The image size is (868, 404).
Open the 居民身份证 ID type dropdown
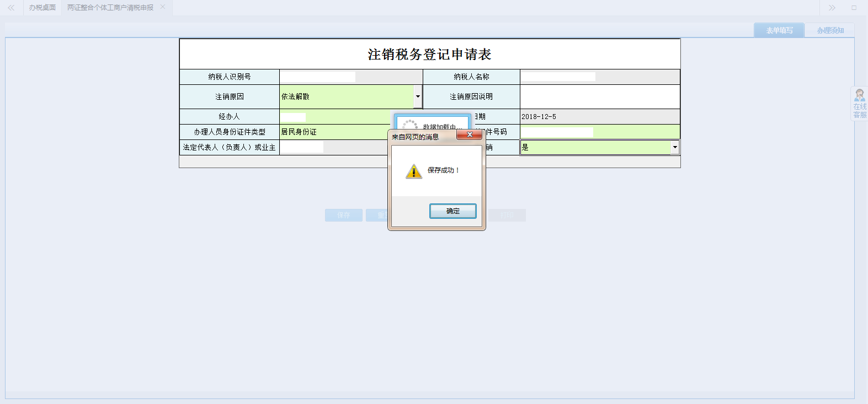334,132
